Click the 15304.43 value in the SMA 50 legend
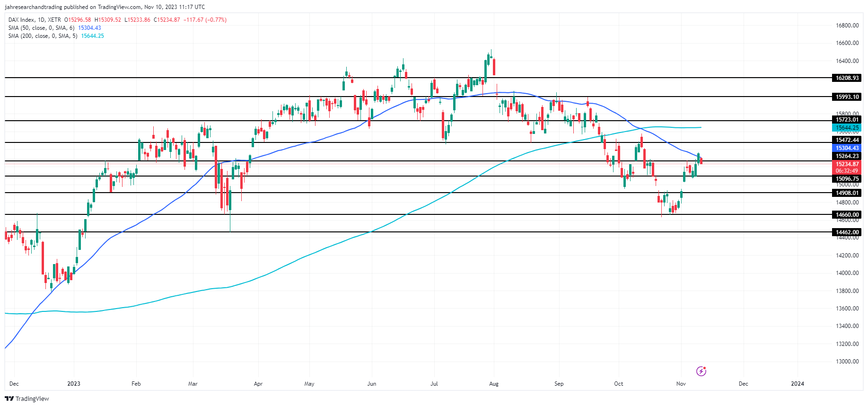 click(89, 28)
